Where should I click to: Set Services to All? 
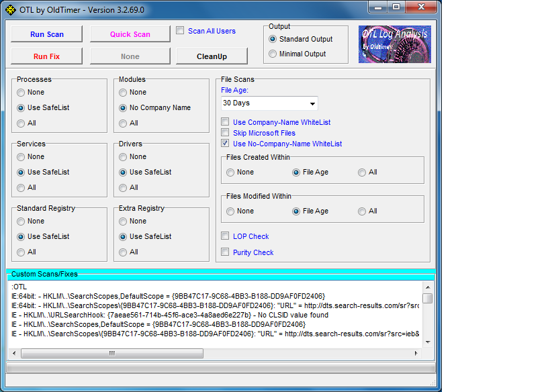pos(21,187)
